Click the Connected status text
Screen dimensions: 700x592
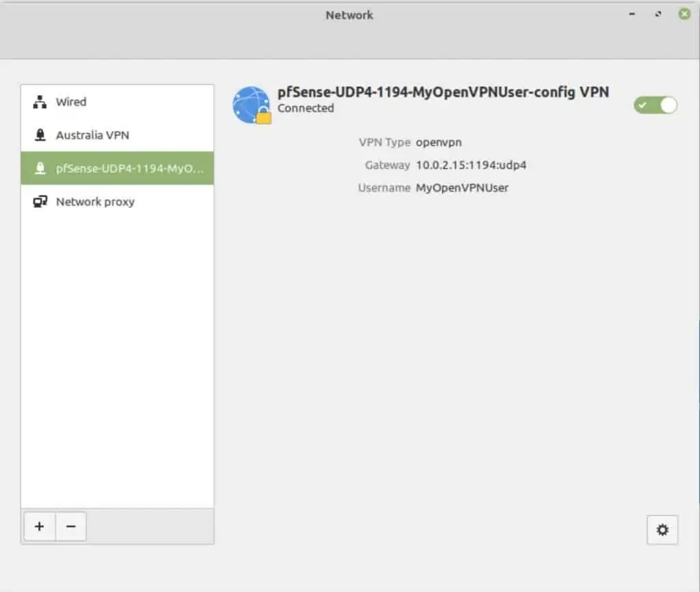pyautogui.click(x=306, y=108)
